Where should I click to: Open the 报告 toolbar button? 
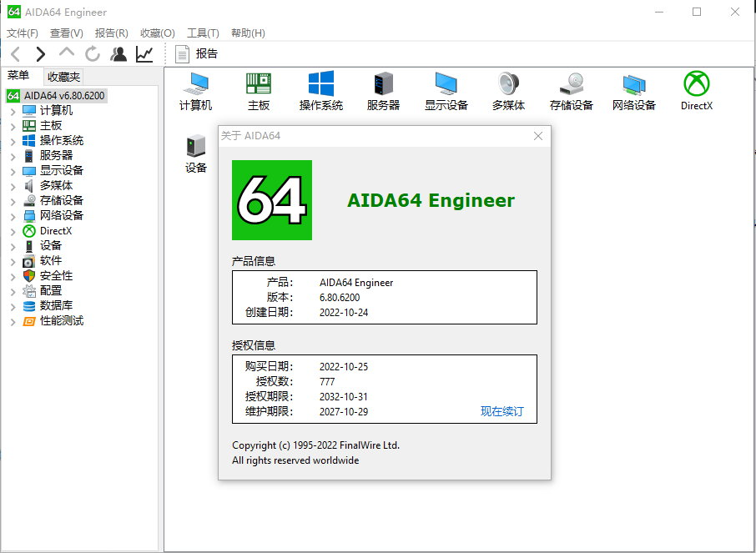pos(197,53)
